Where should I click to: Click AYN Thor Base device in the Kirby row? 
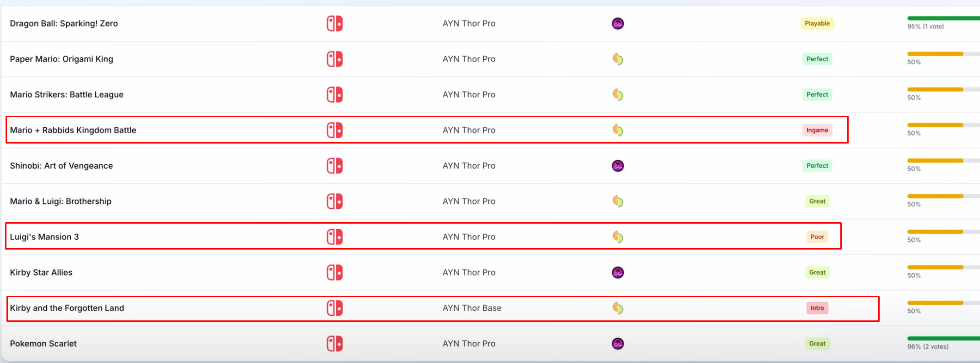pyautogui.click(x=472, y=308)
